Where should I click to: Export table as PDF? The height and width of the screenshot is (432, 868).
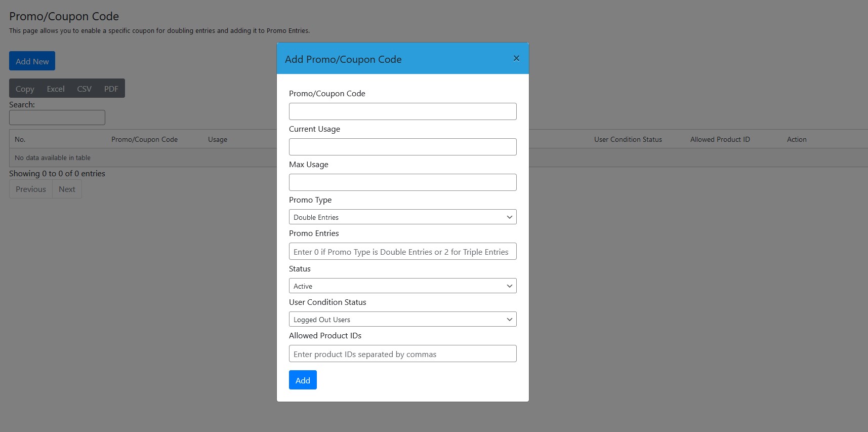click(111, 89)
